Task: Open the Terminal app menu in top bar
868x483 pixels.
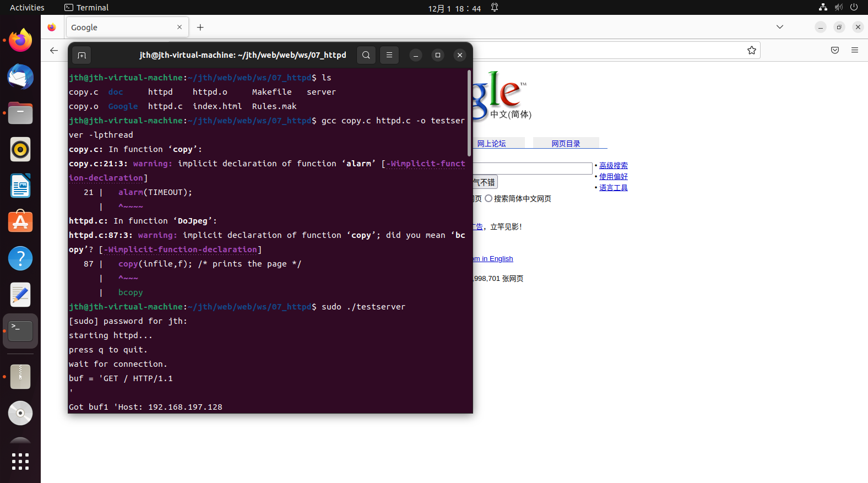Action: [x=86, y=8]
